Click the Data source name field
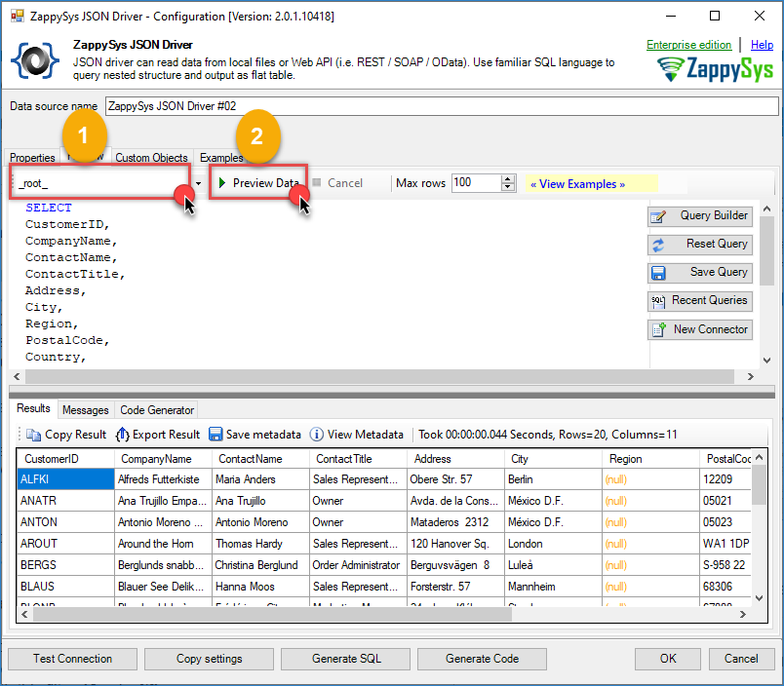The width and height of the screenshot is (784, 686). pos(442,106)
